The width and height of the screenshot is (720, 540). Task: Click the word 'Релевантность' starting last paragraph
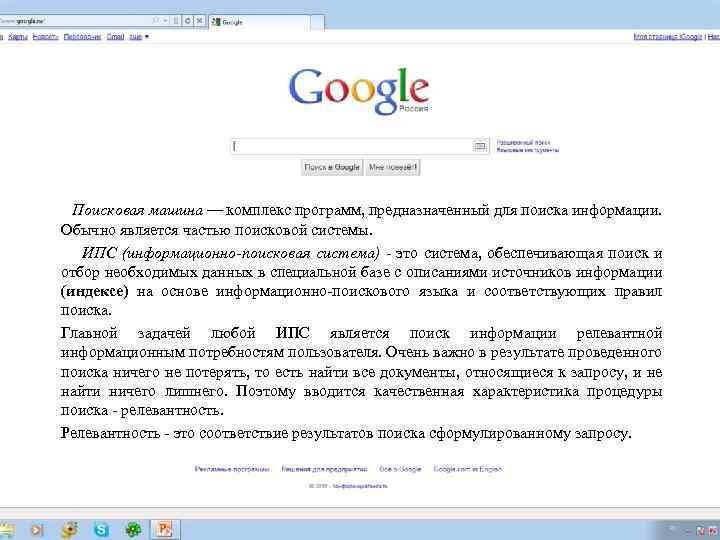click(x=110, y=433)
